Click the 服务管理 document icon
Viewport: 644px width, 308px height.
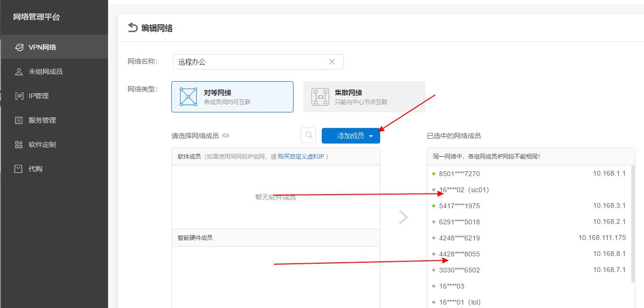(19, 120)
